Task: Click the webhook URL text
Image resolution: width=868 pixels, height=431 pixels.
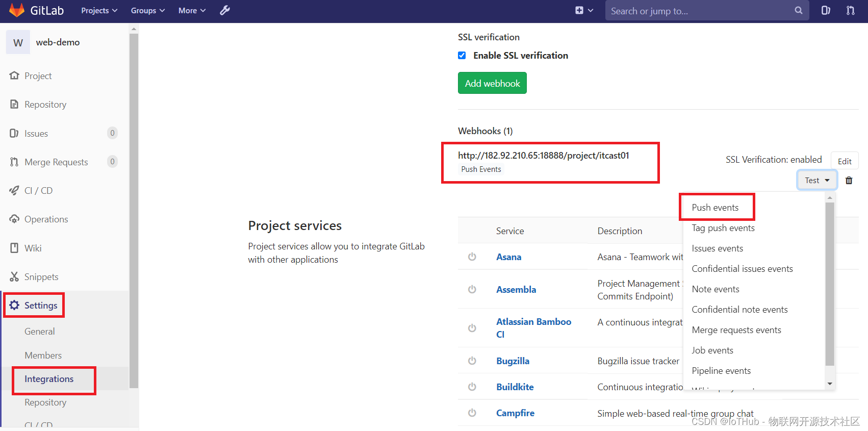Action: click(x=544, y=156)
